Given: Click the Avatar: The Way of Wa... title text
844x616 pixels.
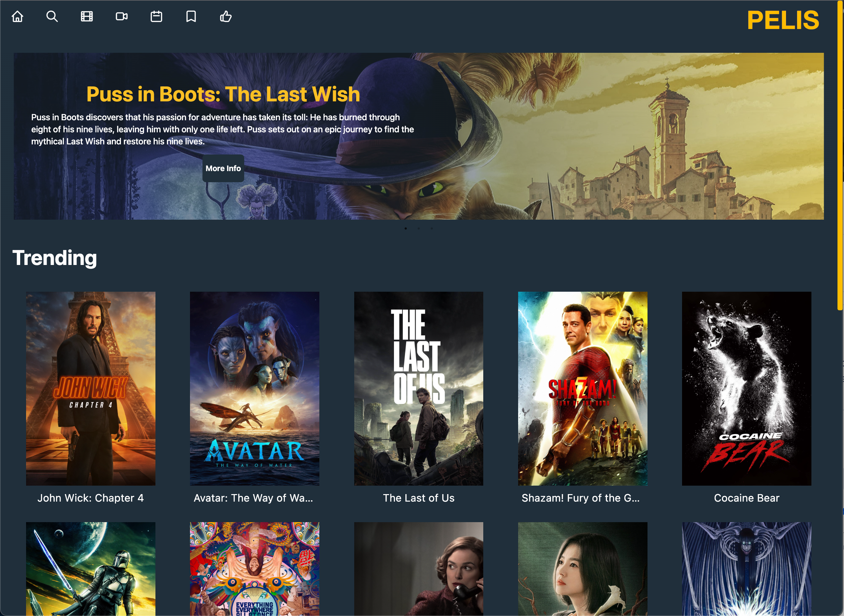Looking at the screenshot, I should pos(254,498).
